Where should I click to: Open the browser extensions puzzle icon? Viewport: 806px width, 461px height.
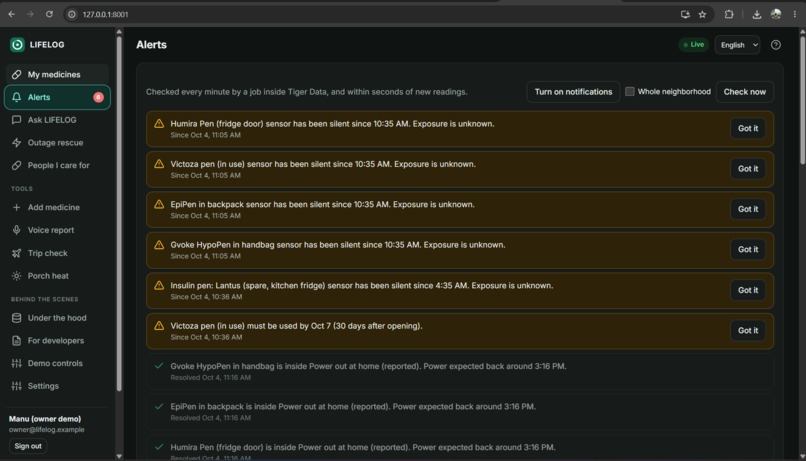729,14
